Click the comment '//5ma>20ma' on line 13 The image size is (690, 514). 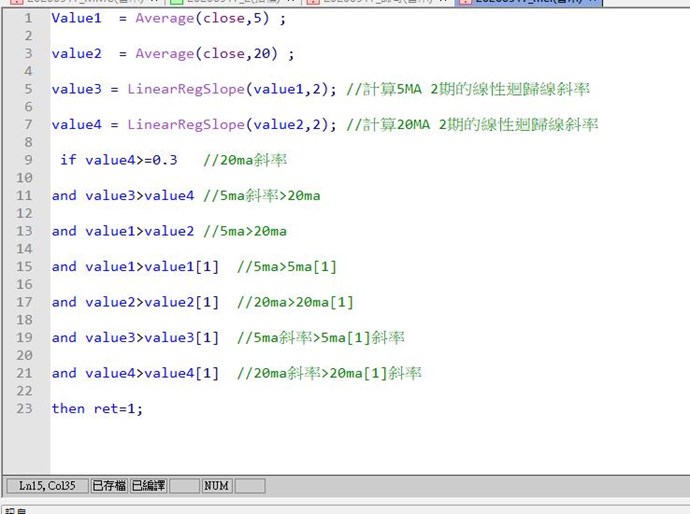(x=245, y=231)
